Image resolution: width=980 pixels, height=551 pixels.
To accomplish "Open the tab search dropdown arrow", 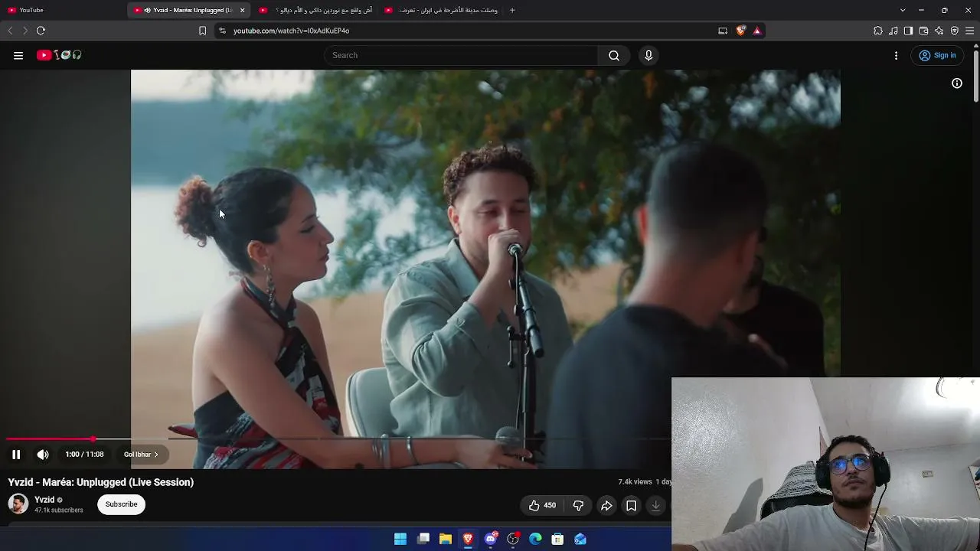I will [903, 10].
